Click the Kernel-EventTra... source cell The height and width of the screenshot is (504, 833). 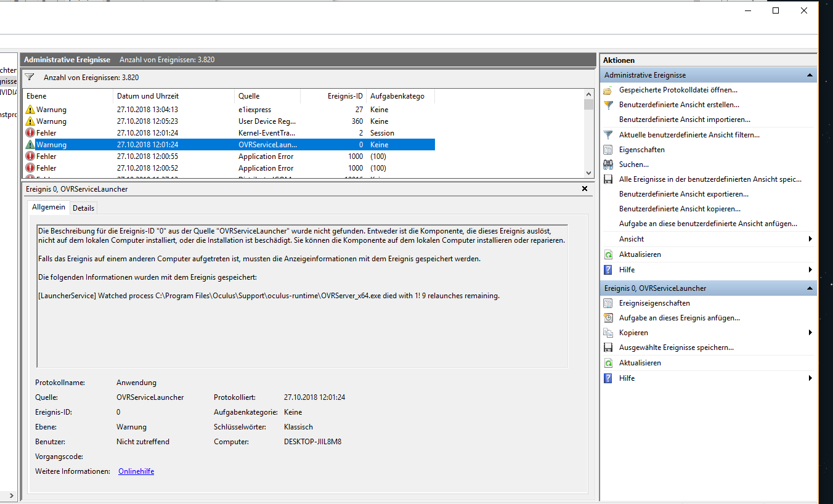coord(267,133)
